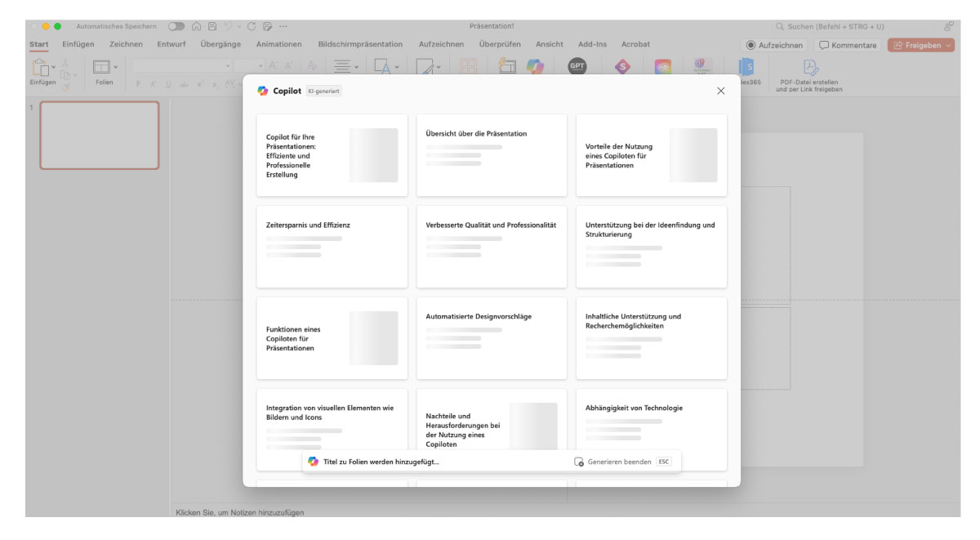Switch to the Zeichnen tab
Viewport: 980px width, 540px height.
coord(126,44)
